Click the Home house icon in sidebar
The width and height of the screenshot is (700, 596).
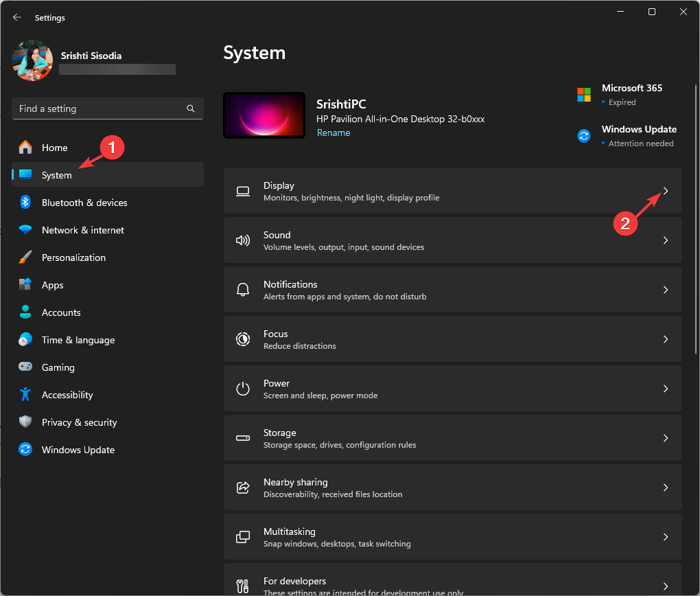(25, 148)
